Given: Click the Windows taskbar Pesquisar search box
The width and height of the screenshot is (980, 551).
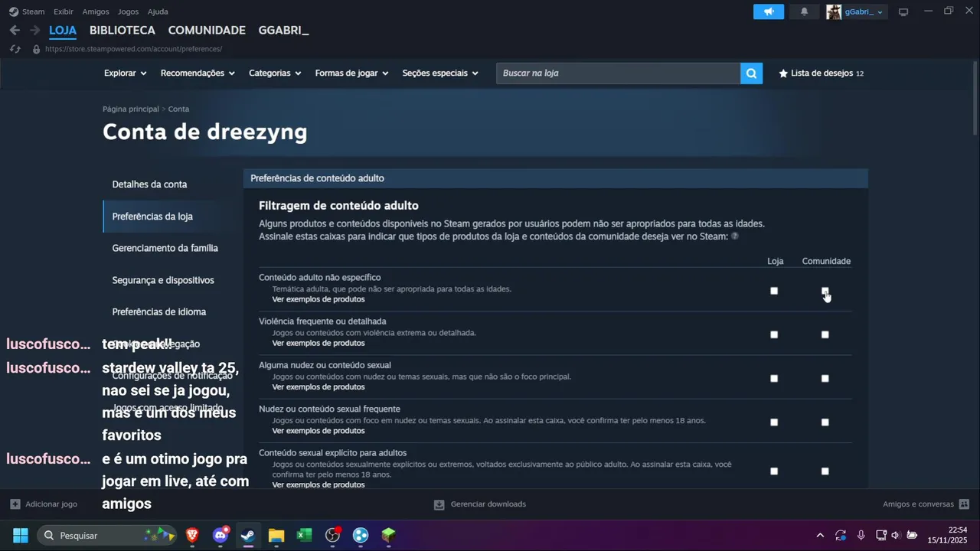Looking at the screenshot, I should pos(106,535).
